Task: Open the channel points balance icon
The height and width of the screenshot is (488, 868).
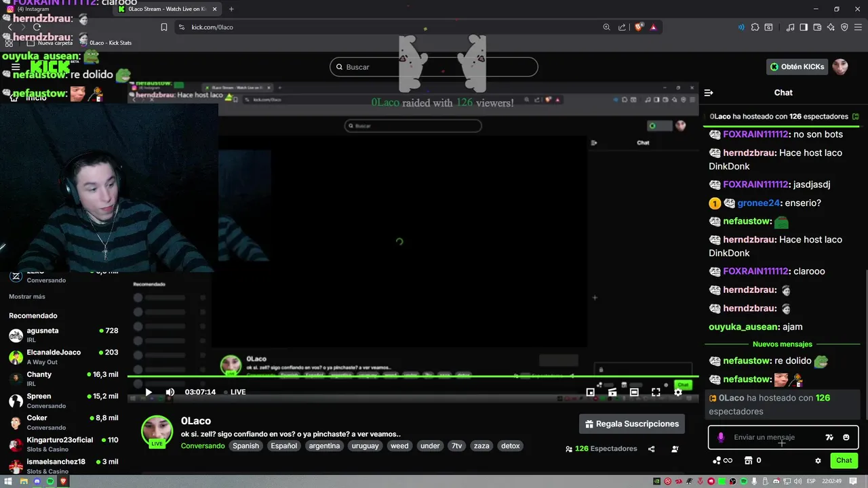Action: point(717,460)
